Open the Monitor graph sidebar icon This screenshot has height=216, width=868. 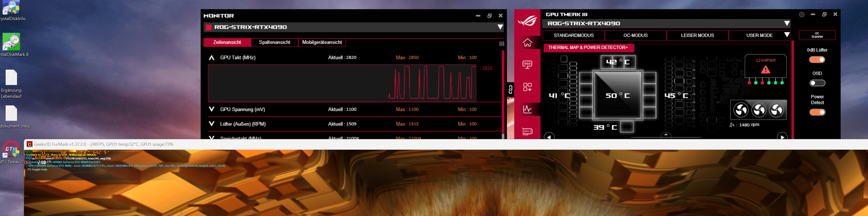pyautogui.click(x=527, y=109)
